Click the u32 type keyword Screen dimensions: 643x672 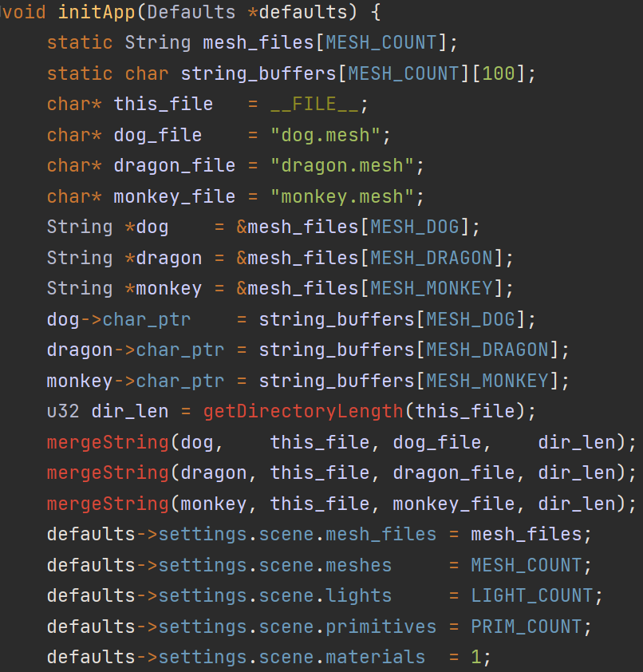(63, 412)
